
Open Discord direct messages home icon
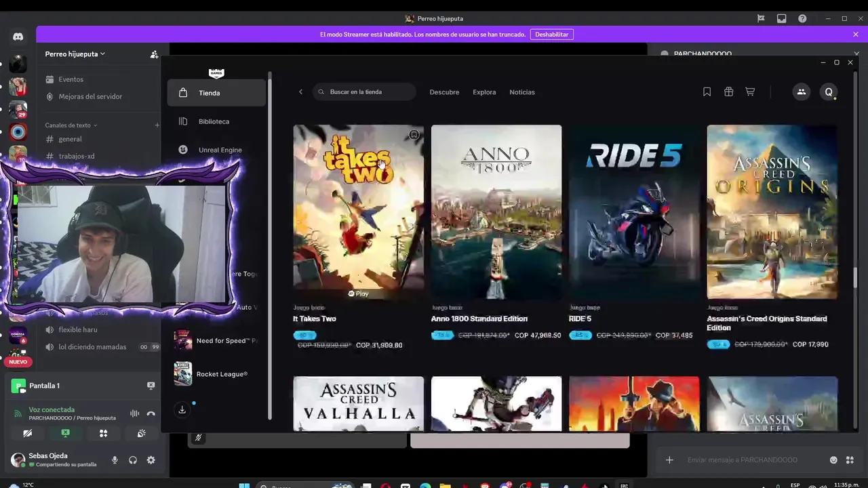18,37
